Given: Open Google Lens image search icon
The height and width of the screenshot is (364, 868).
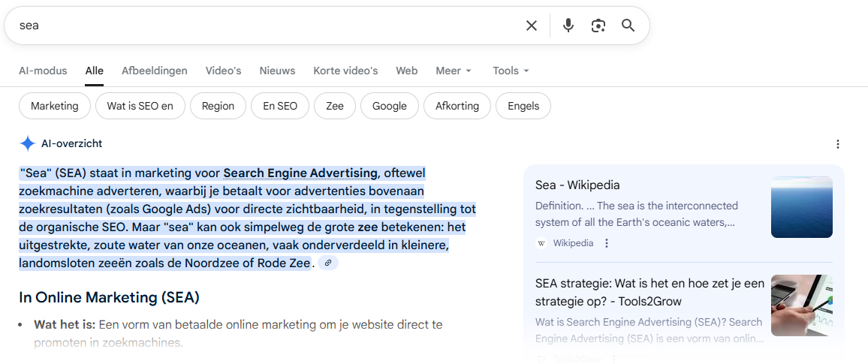Looking at the screenshot, I should pyautogui.click(x=598, y=26).
